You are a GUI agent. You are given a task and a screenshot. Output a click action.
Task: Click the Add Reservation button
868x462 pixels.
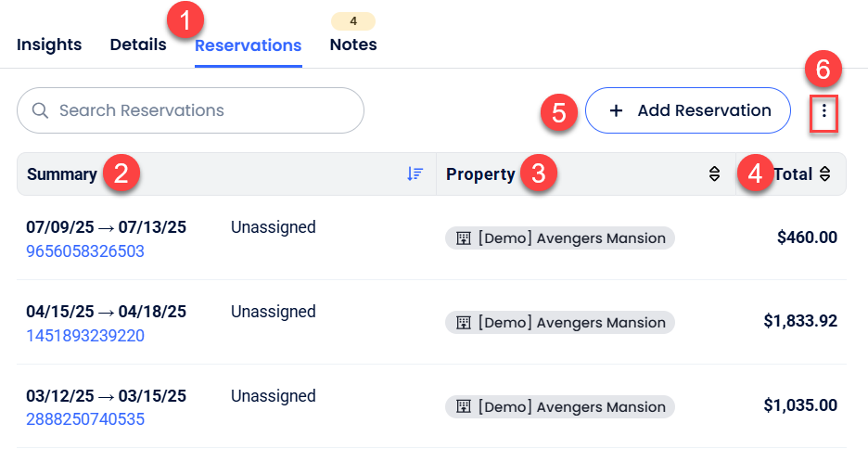[x=688, y=111]
